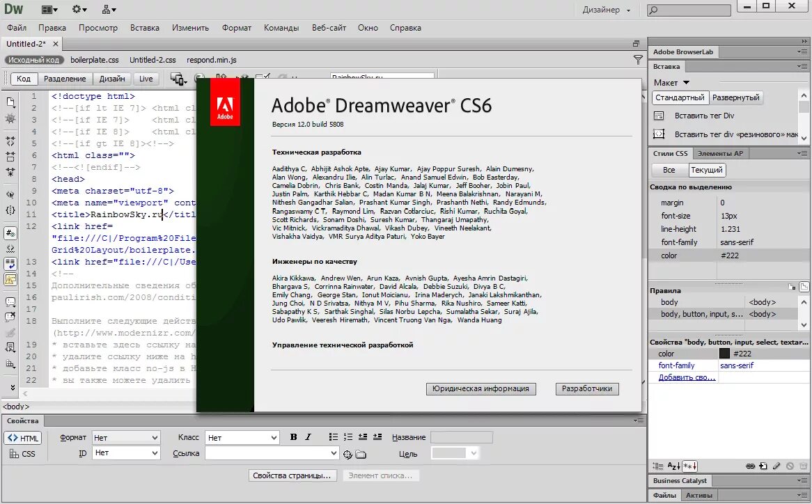Click the search field in the title bar
Screen dimensions: 812x504
689,9
